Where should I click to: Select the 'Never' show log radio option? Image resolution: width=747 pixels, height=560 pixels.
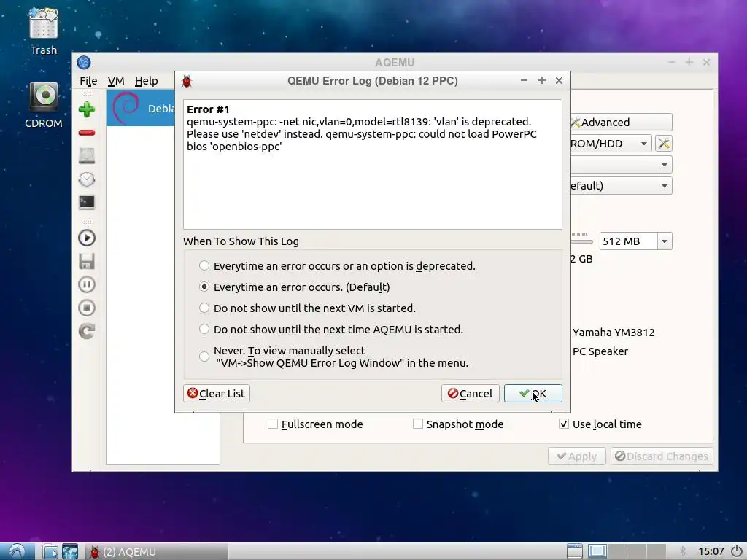click(204, 357)
